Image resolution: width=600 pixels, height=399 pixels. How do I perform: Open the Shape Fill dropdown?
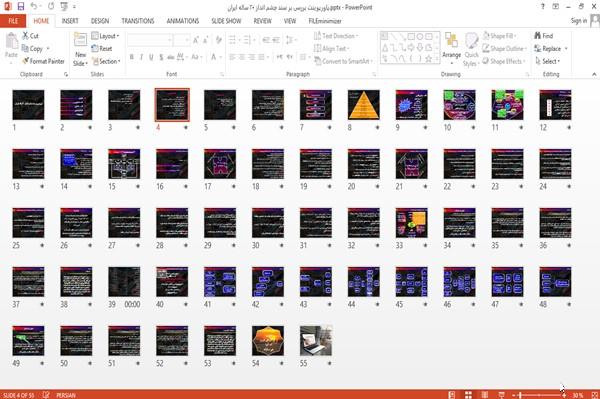[x=500, y=36]
